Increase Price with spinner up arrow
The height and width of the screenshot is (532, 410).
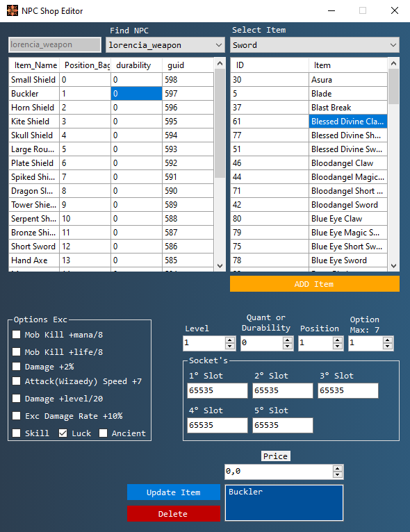pos(337,468)
